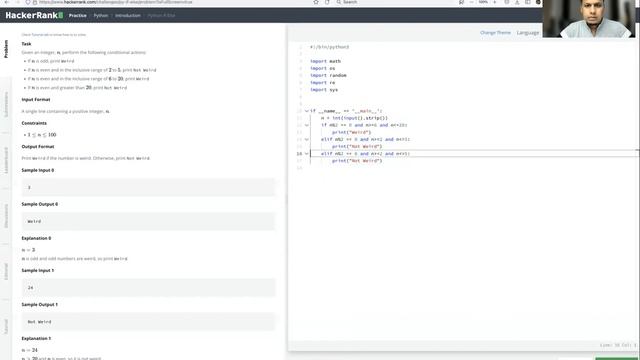Click the print("Weird") line 13
Image resolution: width=640 pixels, height=360 pixels.
click(x=351, y=133)
